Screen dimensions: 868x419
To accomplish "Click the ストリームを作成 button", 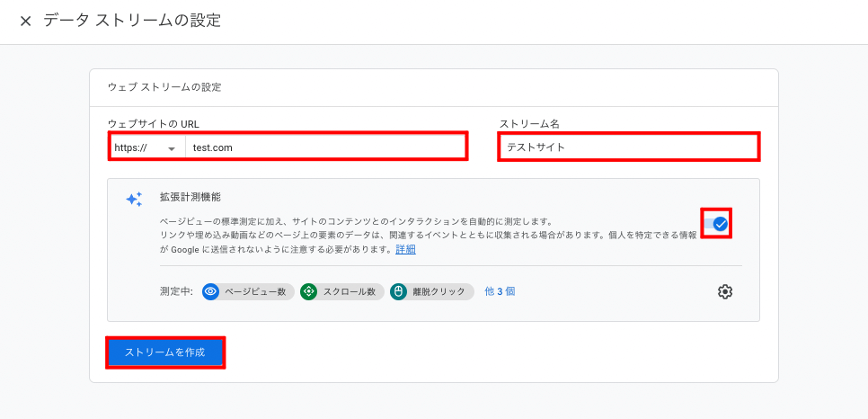I will [165, 352].
